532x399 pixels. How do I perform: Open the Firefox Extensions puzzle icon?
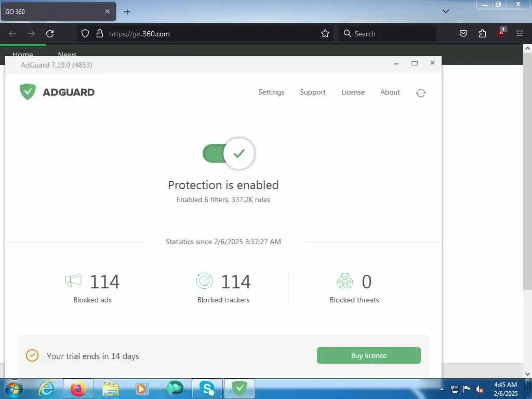[482, 33]
